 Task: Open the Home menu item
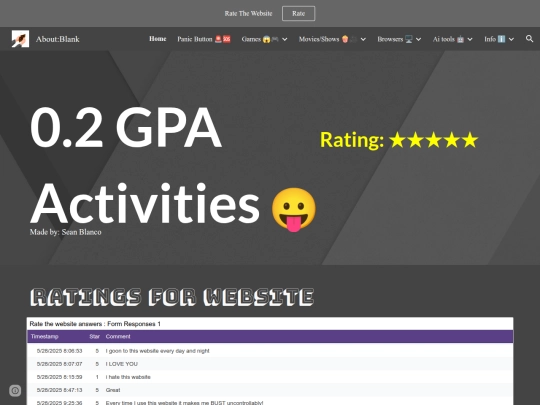coord(157,39)
